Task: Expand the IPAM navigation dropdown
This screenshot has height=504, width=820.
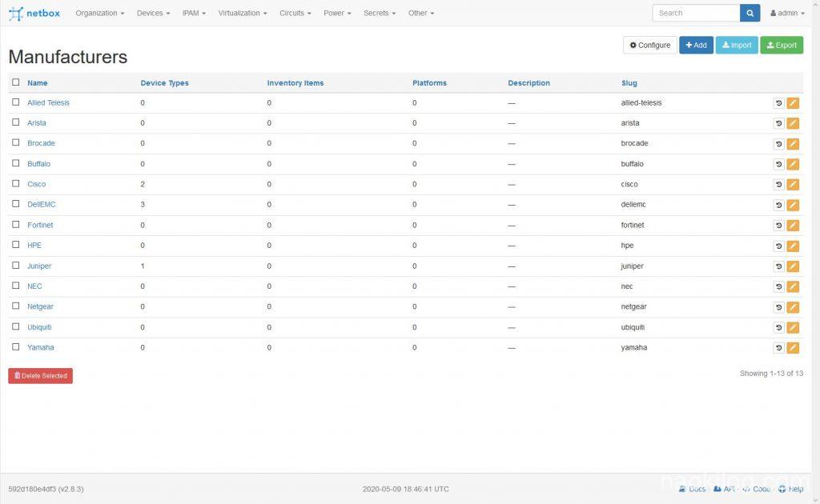Action: point(194,13)
